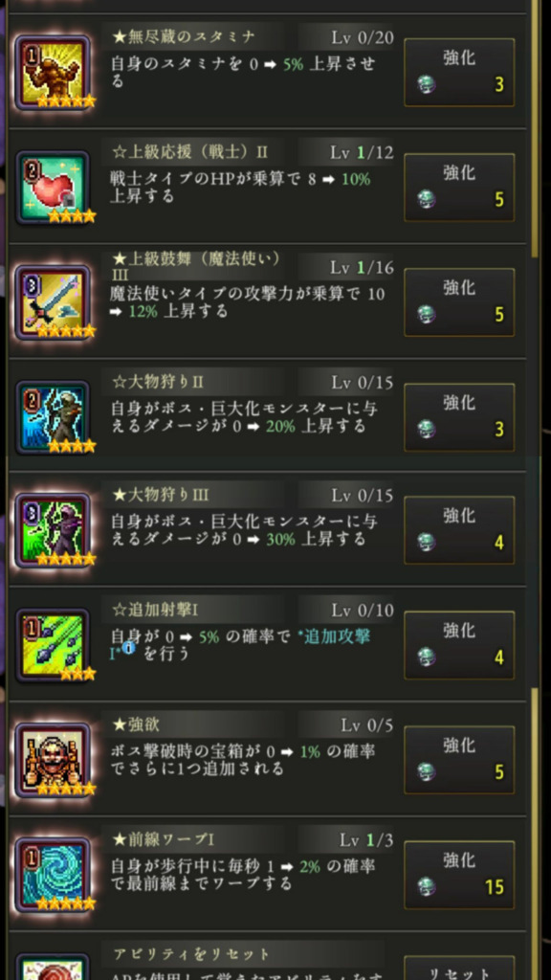Click 強化 for 上級鼓舞（魔法使い）III
Viewport: 551px width, 980px height.
(459, 302)
